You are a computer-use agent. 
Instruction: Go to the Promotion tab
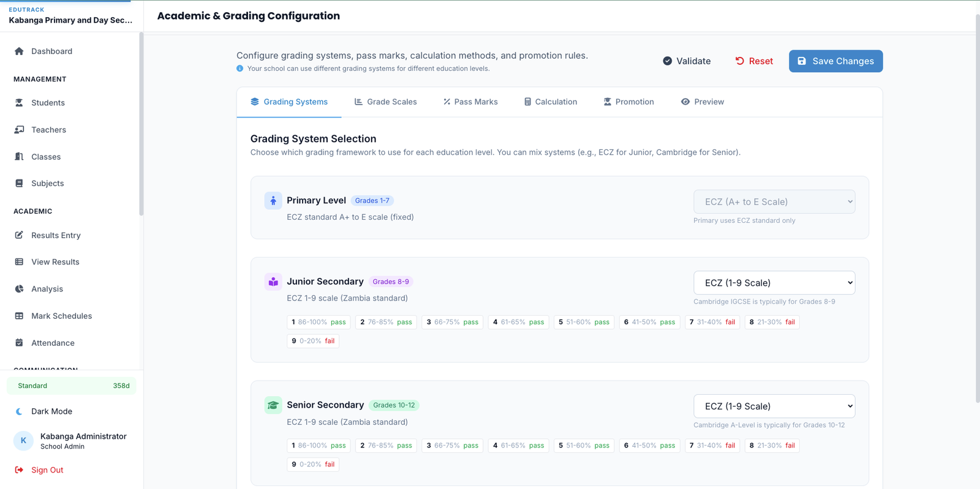point(628,102)
